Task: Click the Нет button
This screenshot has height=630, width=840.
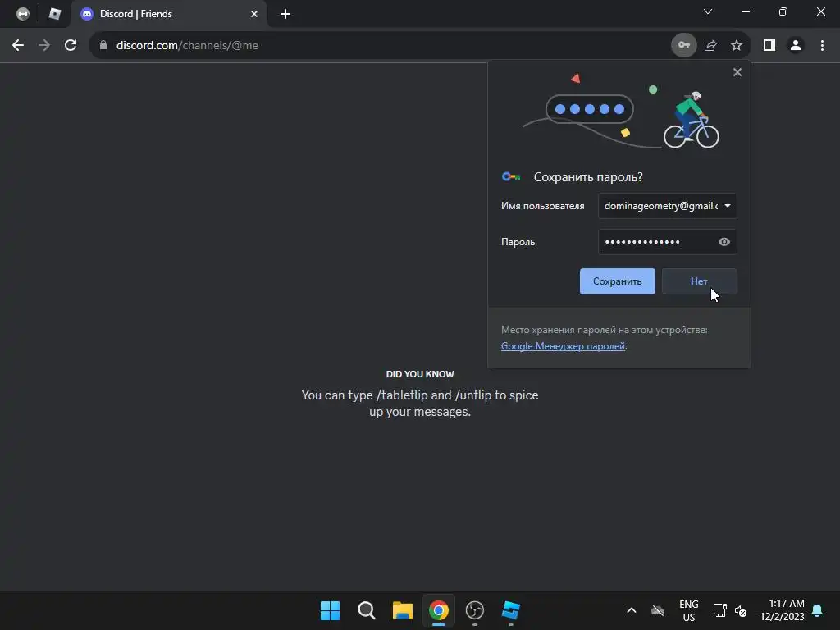Action: [x=699, y=282]
